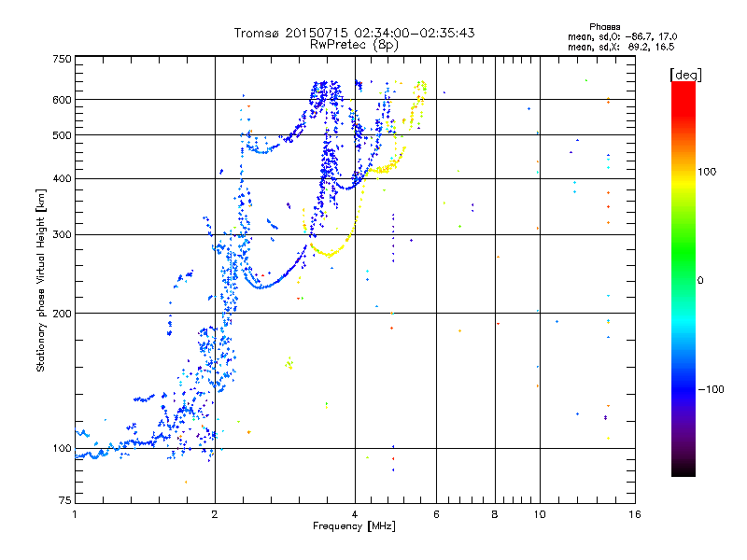Viewport: 747px width, 560px height.
Task: Click the y-axis tick label '75'
Action: click(65, 500)
